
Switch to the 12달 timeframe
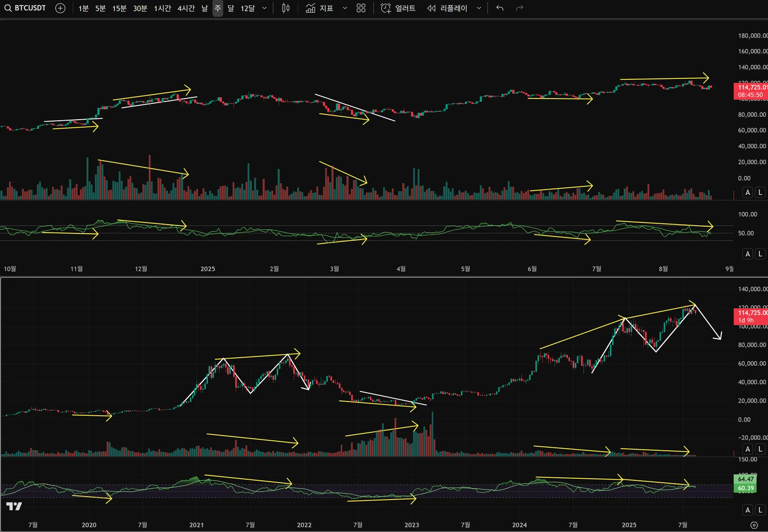click(248, 8)
